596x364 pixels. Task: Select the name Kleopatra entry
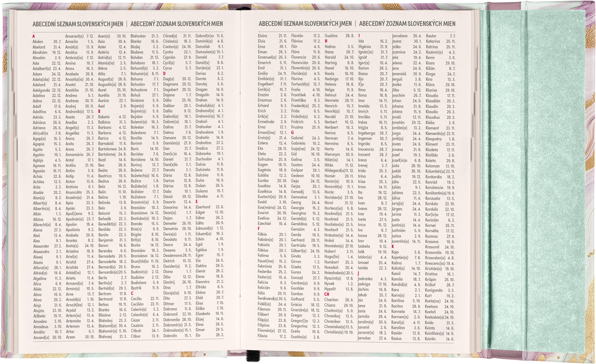point(433,139)
